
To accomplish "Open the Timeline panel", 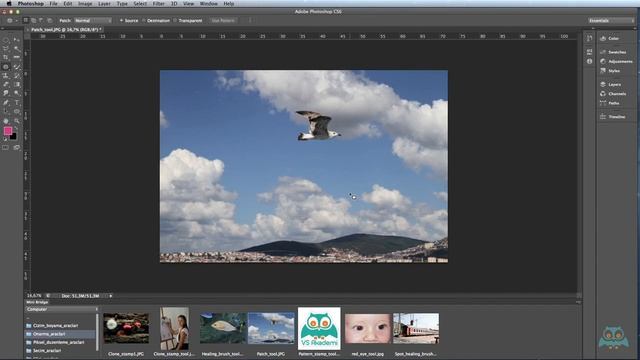I will (613, 117).
